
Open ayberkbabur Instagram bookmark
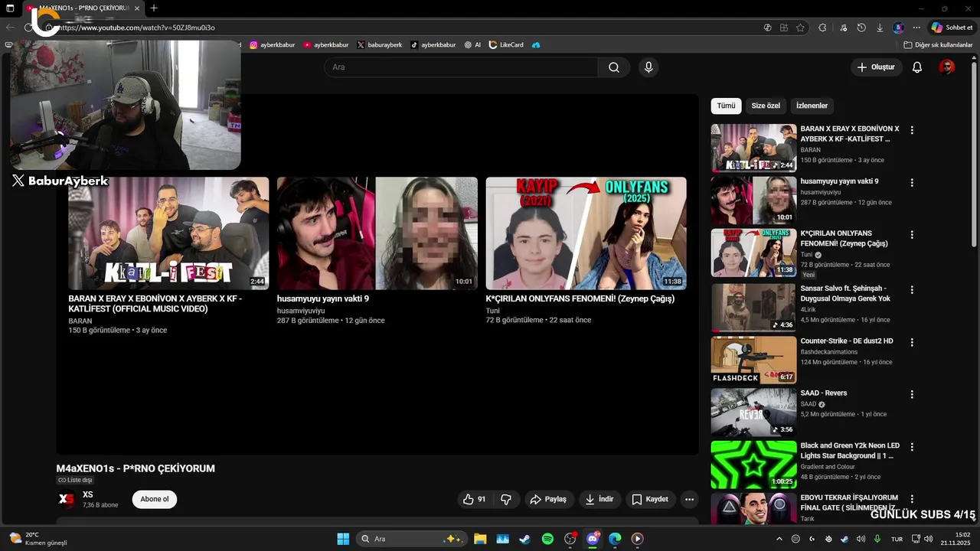tap(272, 45)
